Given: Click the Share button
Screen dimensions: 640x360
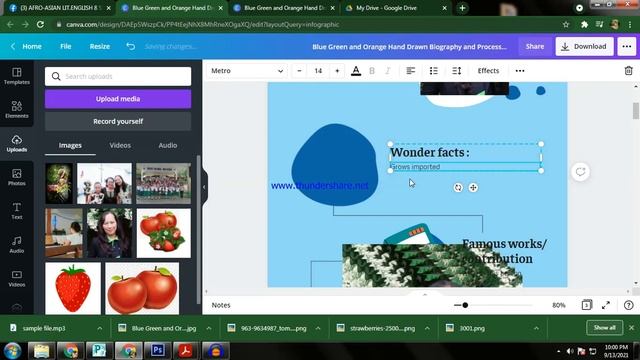Looking at the screenshot, I should (535, 47).
